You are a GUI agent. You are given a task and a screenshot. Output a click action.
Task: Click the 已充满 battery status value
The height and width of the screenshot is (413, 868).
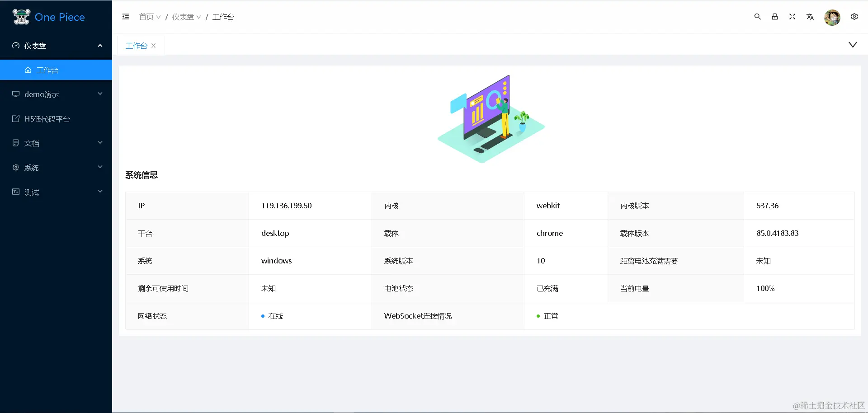tap(547, 288)
